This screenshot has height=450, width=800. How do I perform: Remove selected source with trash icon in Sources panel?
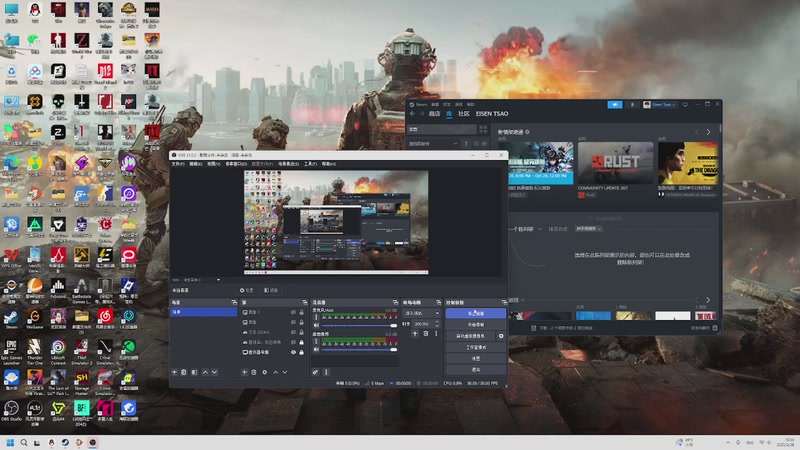254,372
